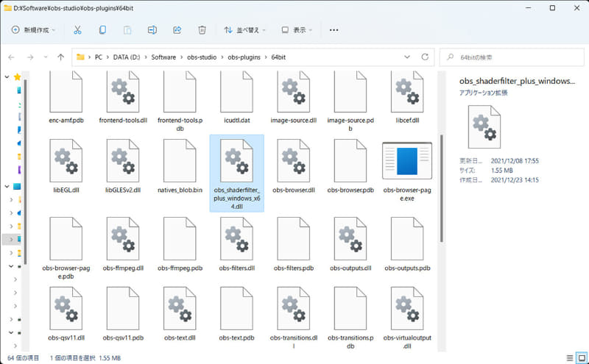Click the preview pane file thumbnail

coord(484,126)
